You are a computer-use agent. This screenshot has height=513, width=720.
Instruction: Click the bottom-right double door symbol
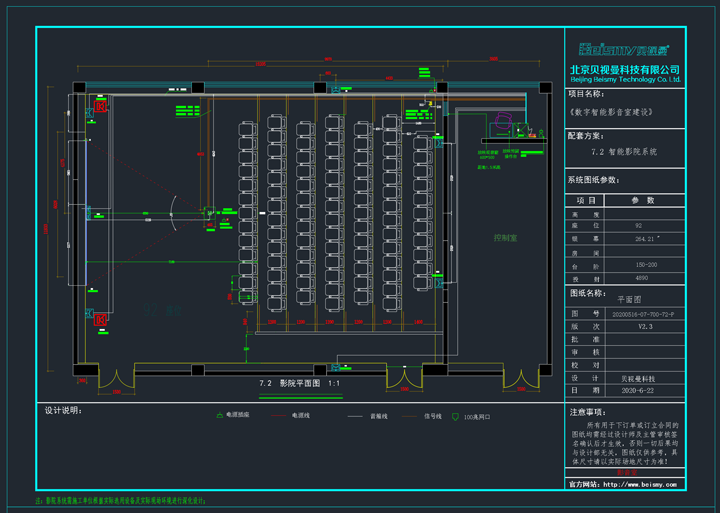[521, 379]
